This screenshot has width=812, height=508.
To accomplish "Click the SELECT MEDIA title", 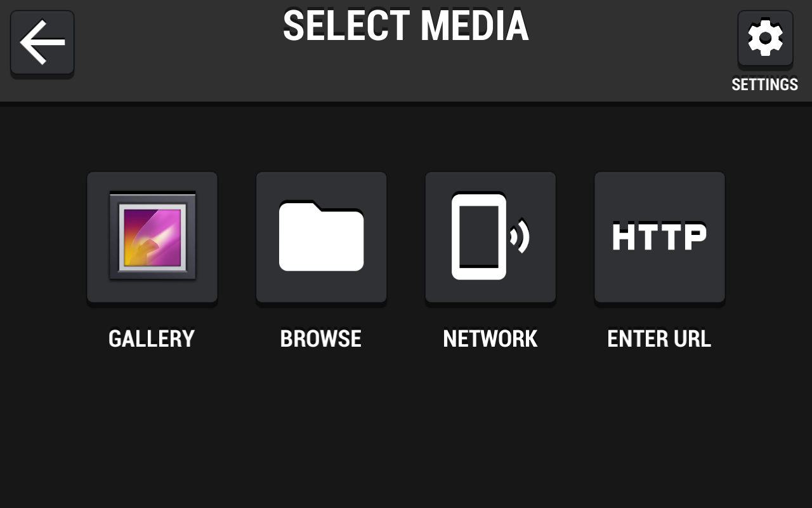I will pos(406,27).
